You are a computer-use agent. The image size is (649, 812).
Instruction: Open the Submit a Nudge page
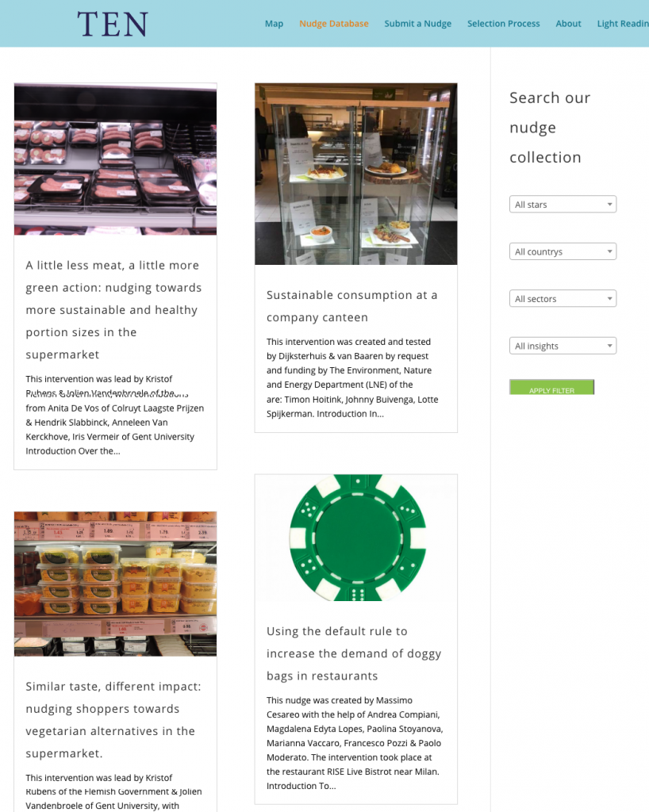click(417, 24)
